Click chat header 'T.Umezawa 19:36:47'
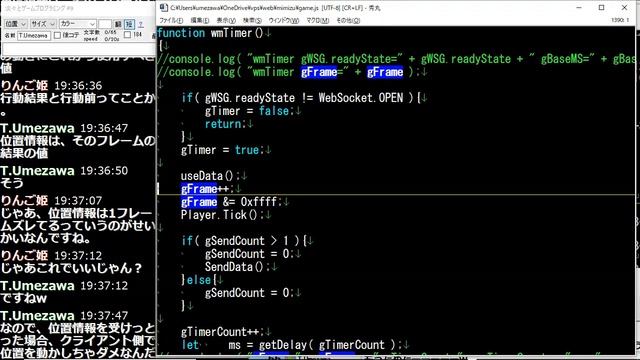Screen dimensions: 640x360 [64, 128]
